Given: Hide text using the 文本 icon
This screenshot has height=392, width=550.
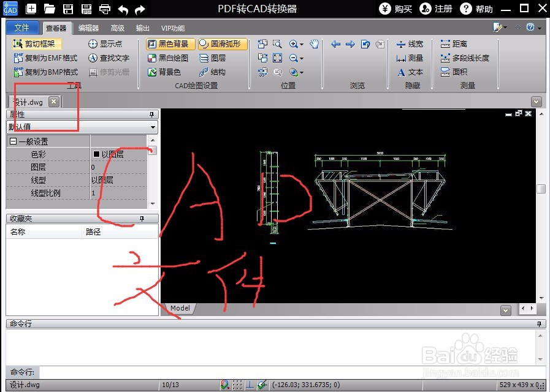Looking at the screenshot, I should [411, 72].
